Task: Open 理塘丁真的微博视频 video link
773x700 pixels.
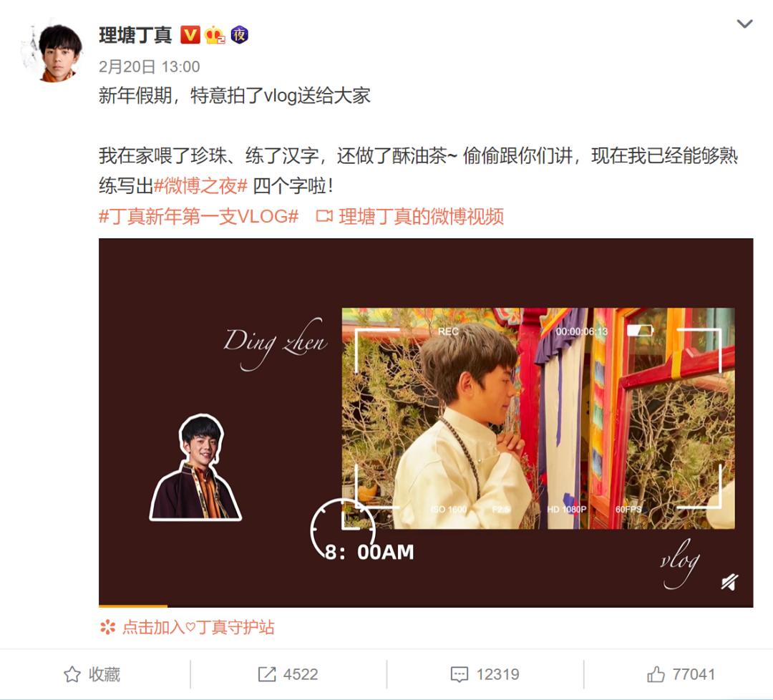Action: coord(421,216)
